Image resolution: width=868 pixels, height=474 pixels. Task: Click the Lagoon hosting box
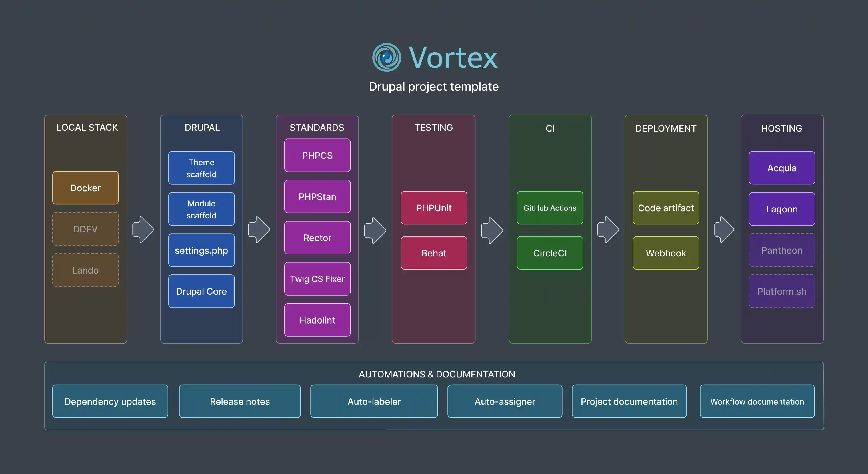782,209
